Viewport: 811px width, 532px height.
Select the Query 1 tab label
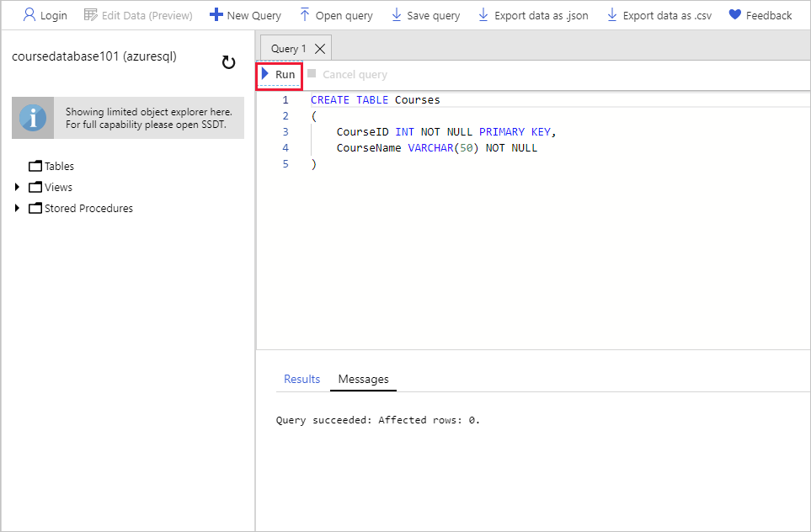click(289, 49)
